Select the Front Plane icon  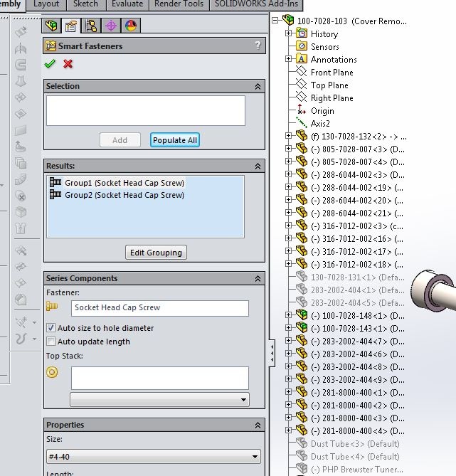pos(302,71)
